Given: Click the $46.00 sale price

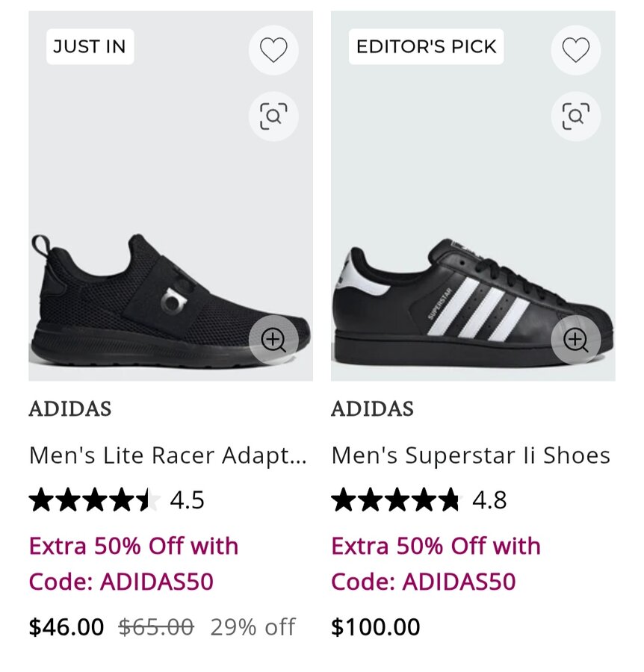Looking at the screenshot, I should 66,626.
